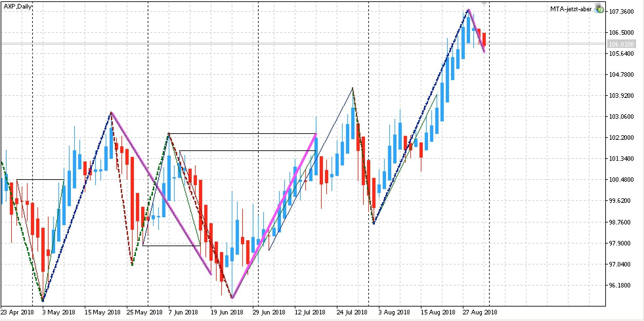The height and width of the screenshot is (321, 644).
Task: Click the 27 Aug 2018 date label
Action: (480, 312)
